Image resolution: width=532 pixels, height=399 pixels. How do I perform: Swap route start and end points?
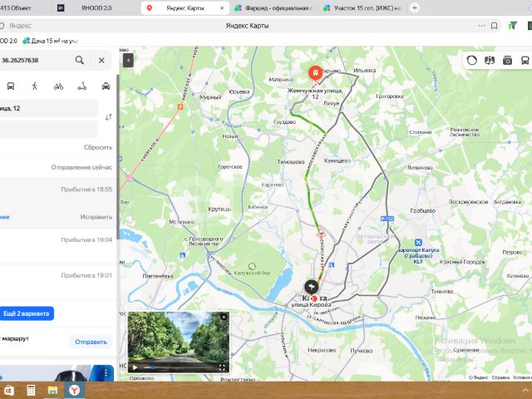click(x=108, y=117)
